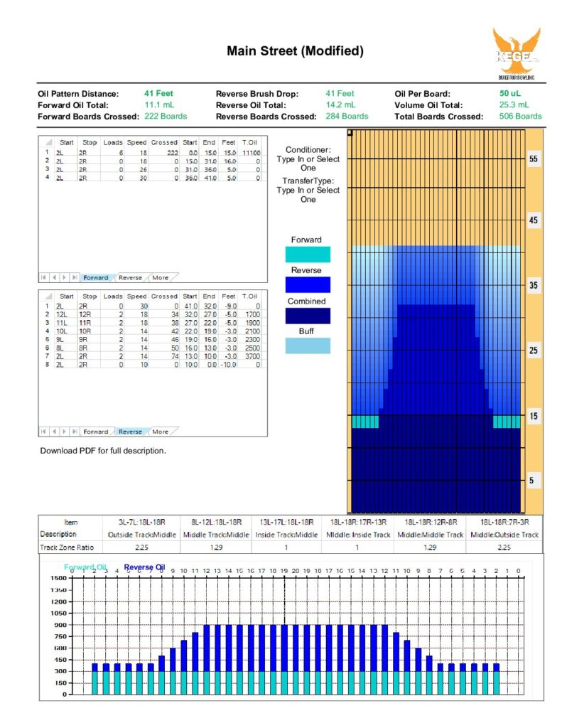Click select-all corner of upper table
This screenshot has width=562, height=728.
click(x=48, y=142)
